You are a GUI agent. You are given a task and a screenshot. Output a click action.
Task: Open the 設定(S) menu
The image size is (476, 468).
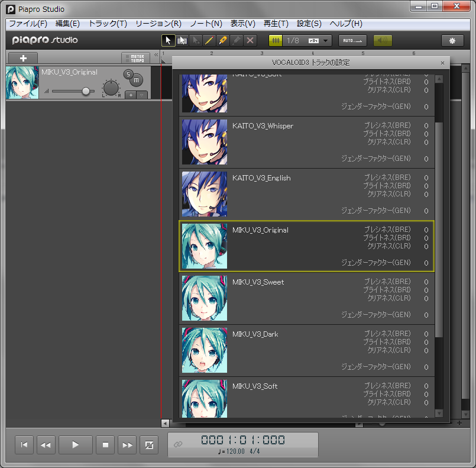309,24
